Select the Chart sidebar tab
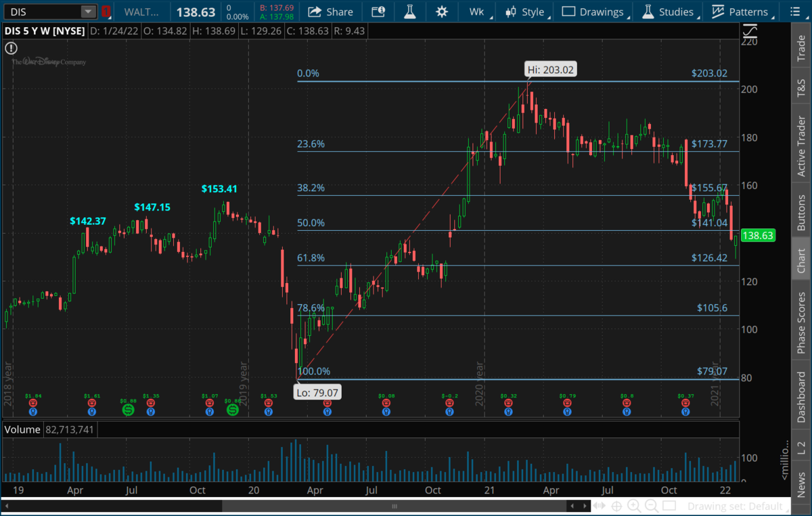Screen dimensions: 812x516 tap(802, 260)
